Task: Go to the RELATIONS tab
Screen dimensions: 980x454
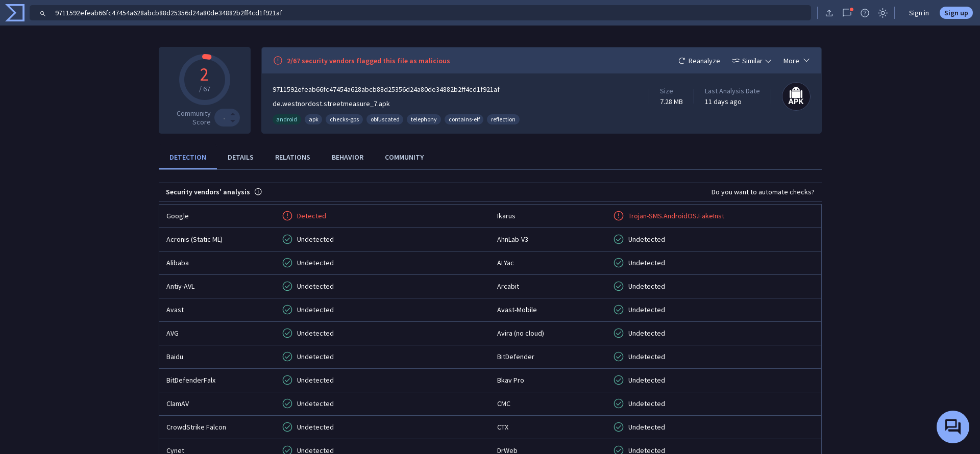Action: coord(292,158)
